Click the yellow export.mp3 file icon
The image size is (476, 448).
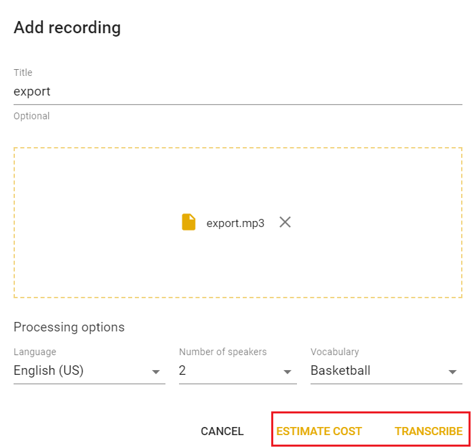click(x=189, y=222)
